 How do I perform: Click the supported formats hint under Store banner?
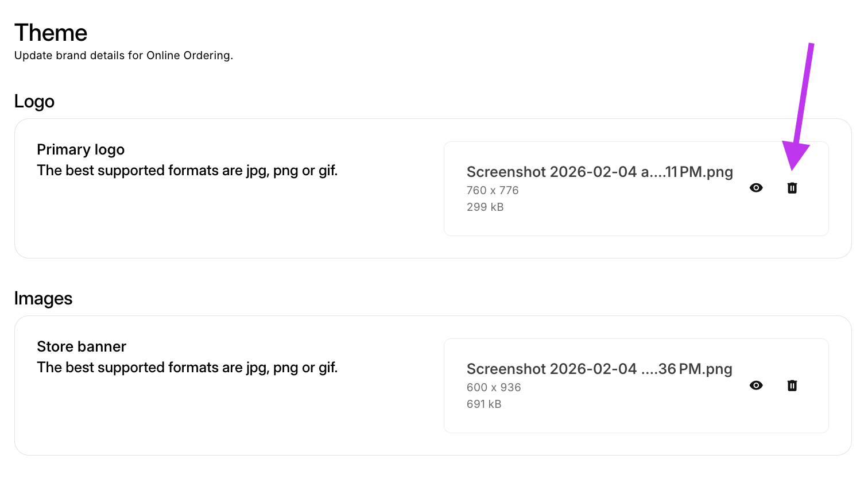tap(187, 368)
